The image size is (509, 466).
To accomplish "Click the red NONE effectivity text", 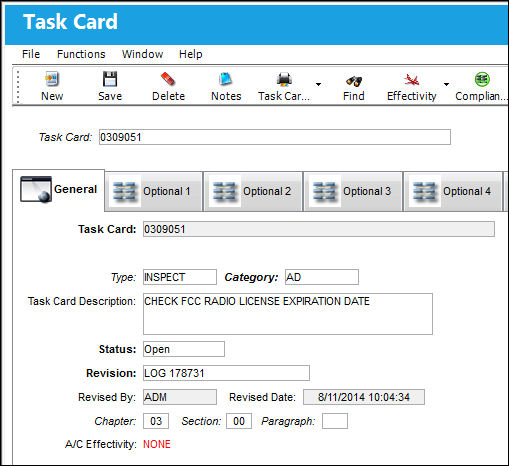I will pos(157,444).
